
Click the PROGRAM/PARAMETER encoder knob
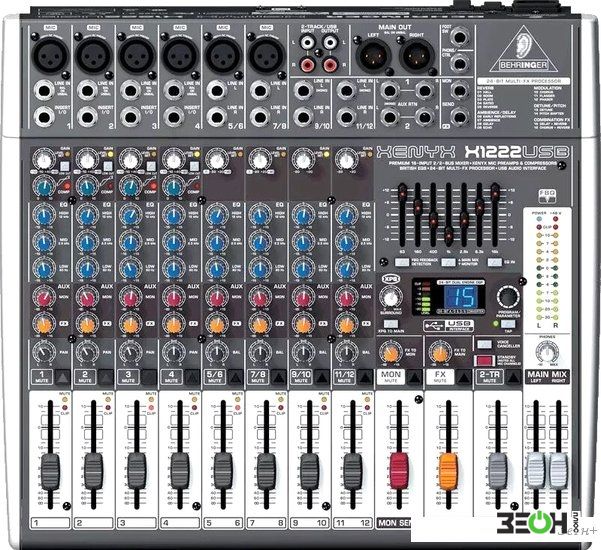pyautogui.click(x=508, y=297)
